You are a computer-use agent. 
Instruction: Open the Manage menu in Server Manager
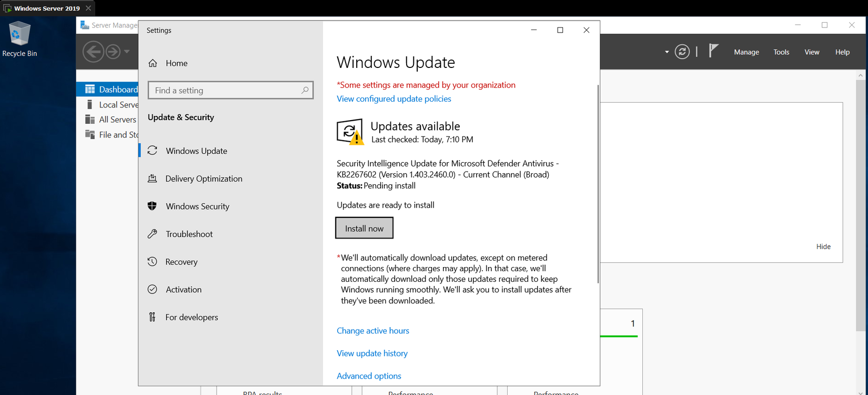click(x=746, y=52)
